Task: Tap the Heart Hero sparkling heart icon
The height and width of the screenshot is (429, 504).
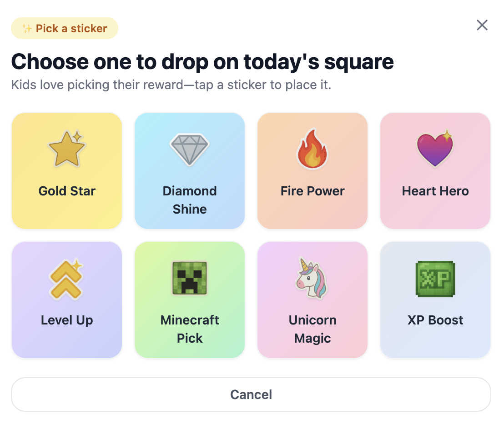Action: click(x=435, y=148)
